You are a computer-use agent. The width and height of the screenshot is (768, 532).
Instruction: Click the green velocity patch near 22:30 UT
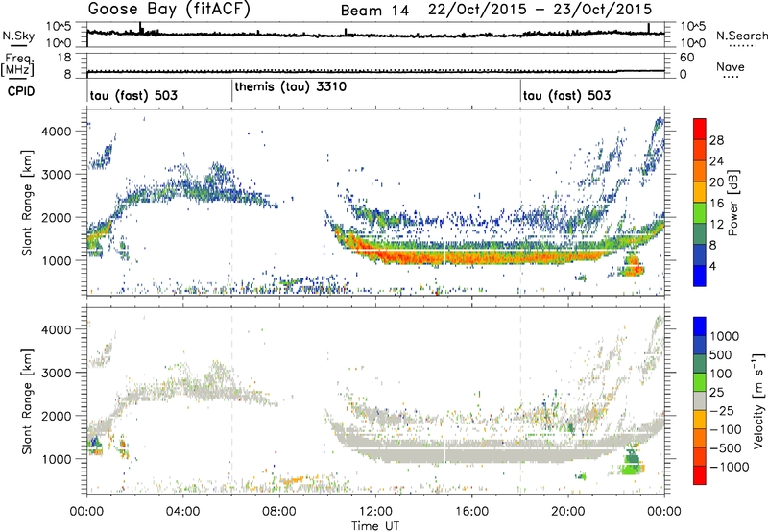pos(632,463)
